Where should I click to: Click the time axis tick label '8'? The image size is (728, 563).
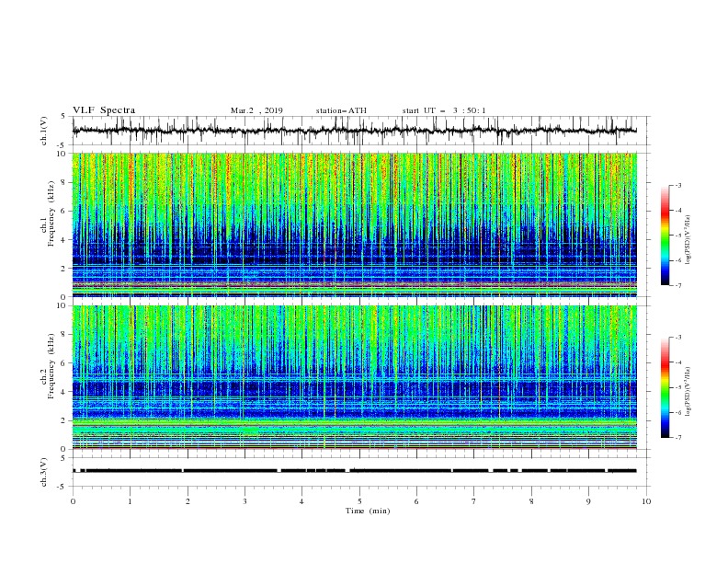click(531, 501)
